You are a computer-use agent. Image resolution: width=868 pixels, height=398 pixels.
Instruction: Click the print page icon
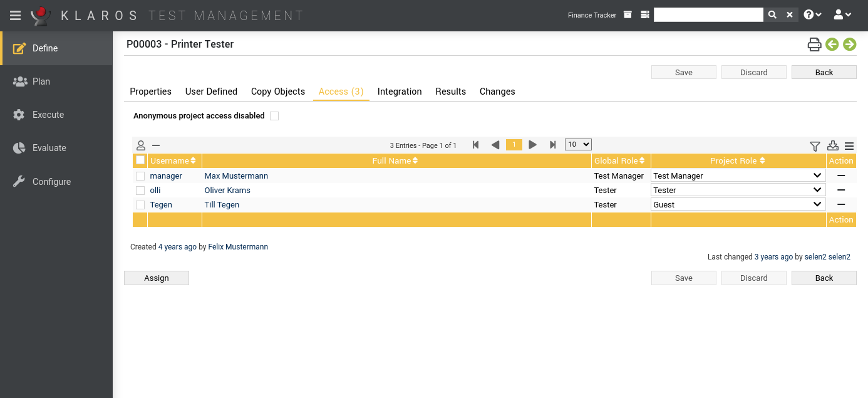pos(814,45)
